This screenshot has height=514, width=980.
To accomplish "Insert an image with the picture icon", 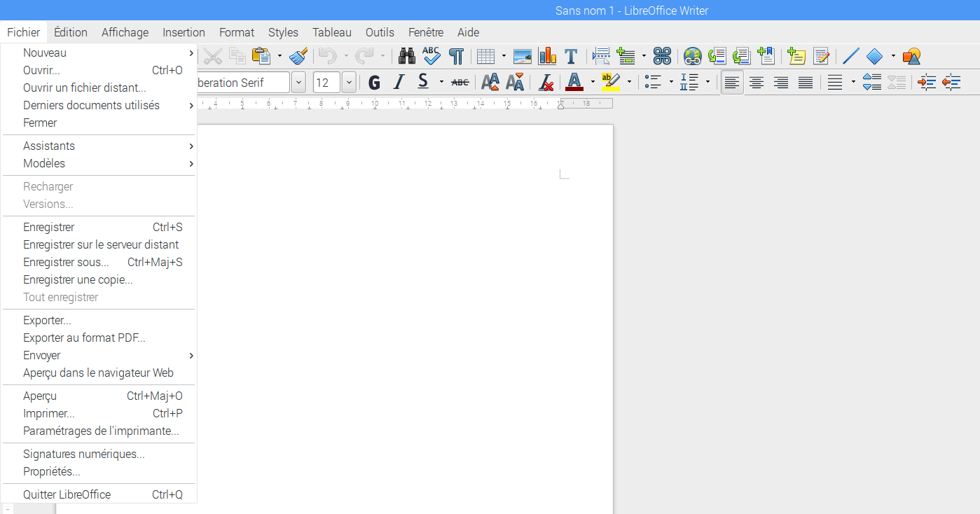I will point(523,56).
